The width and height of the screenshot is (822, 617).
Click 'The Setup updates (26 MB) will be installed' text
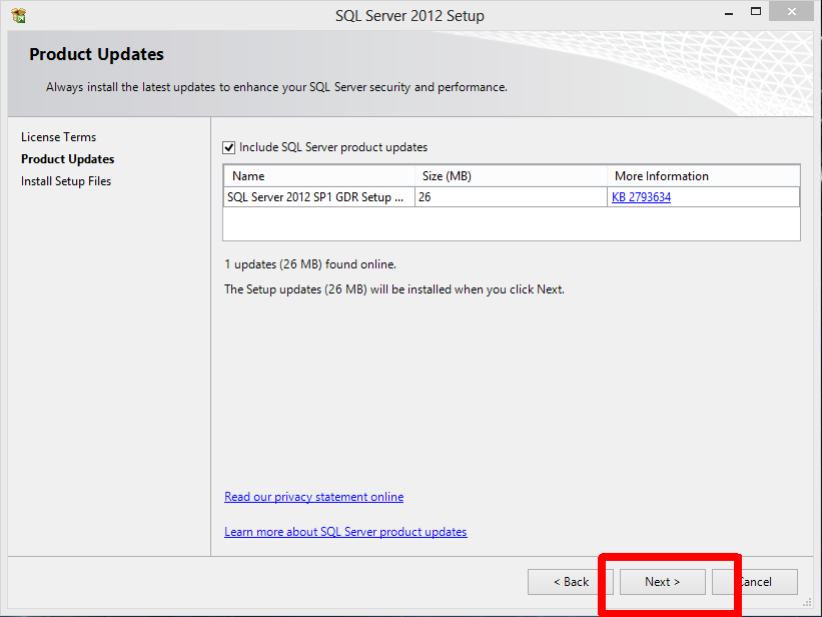[x=394, y=289]
